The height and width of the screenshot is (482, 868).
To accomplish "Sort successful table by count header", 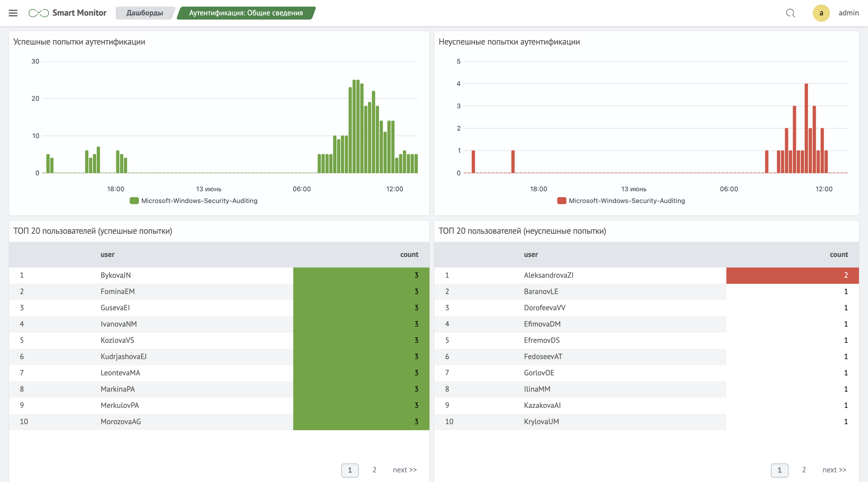I will [409, 255].
